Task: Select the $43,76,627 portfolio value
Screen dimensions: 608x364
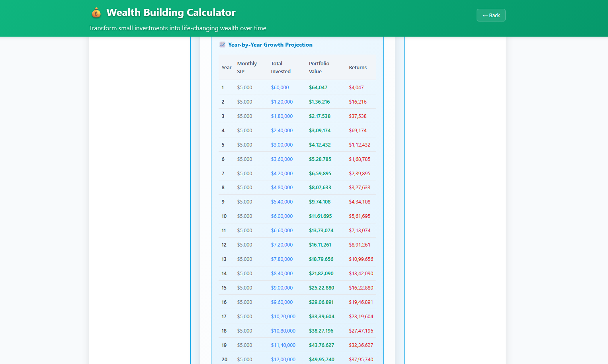Action: pos(322,345)
